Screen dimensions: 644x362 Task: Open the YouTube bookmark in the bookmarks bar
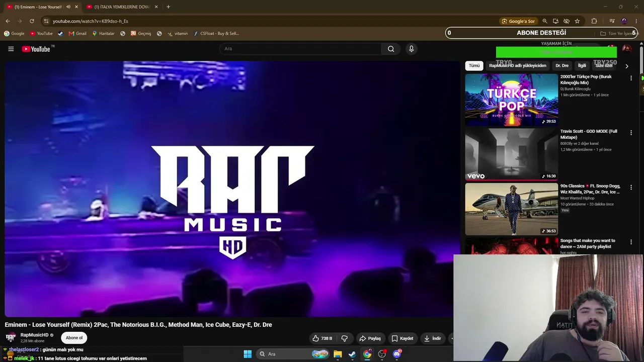coord(41,34)
